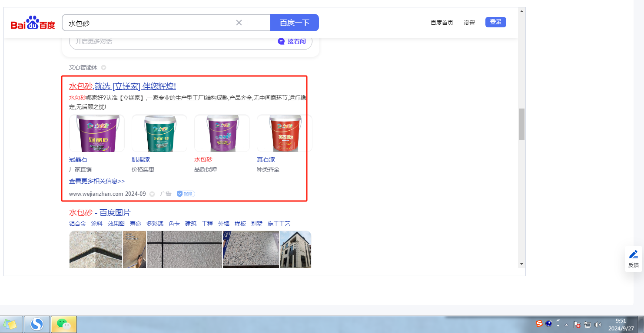Open Sogou browser from the taskbar
Screen dimensions: 644x333
[x=37, y=324]
